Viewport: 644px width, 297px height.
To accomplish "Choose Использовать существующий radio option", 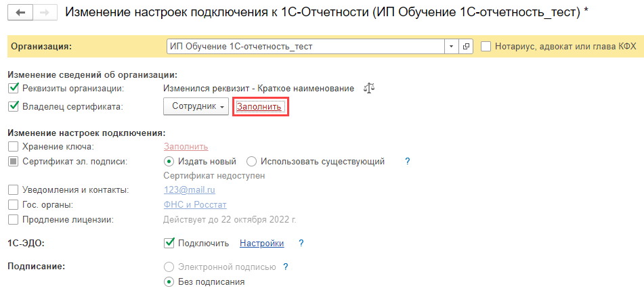I will 251,161.
